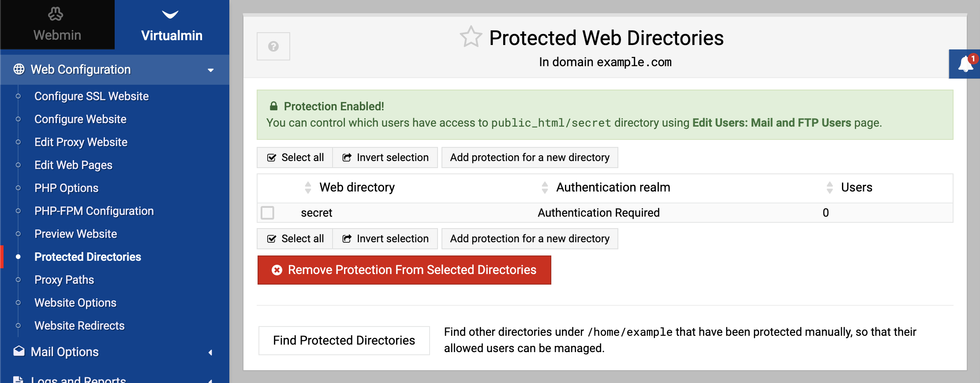
Task: Click Remove Protection From Selected Directories
Action: pyautogui.click(x=404, y=270)
